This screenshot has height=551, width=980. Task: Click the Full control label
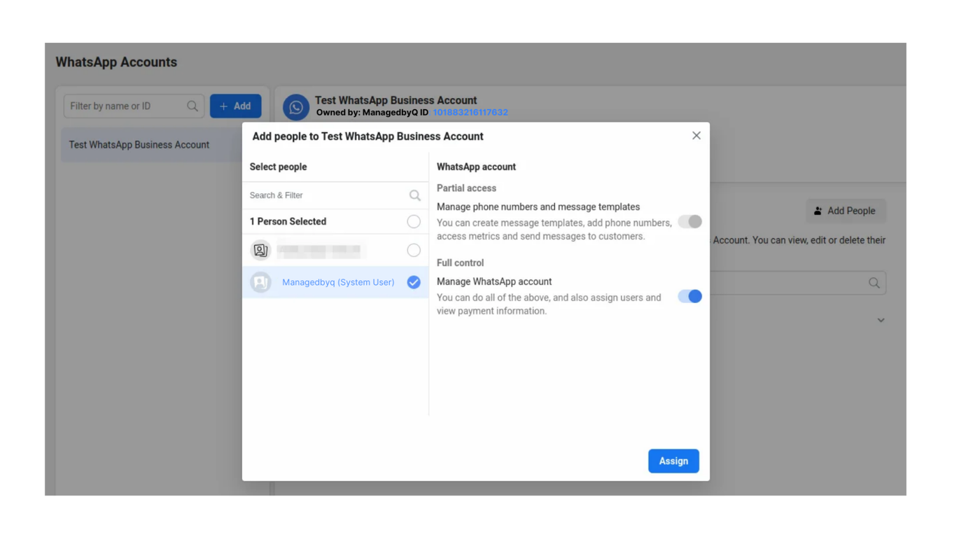tap(460, 263)
